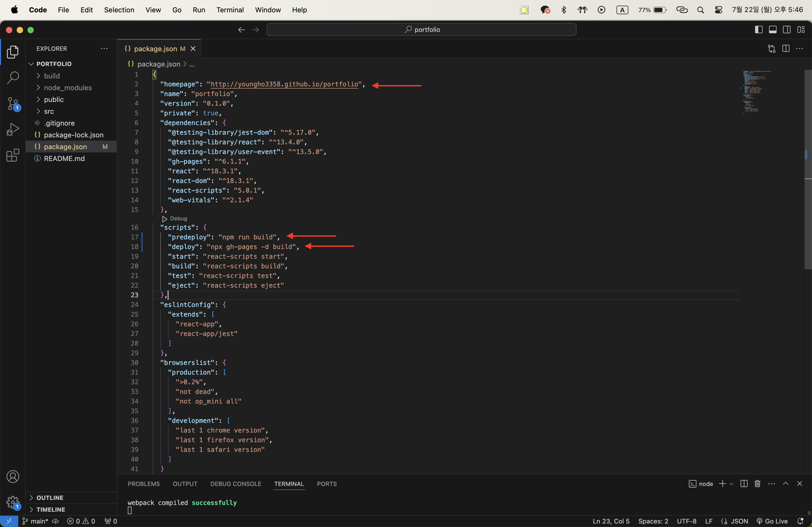812x527 pixels.
Task: Click the publish to cloud icon in status bar
Action: coord(56,521)
